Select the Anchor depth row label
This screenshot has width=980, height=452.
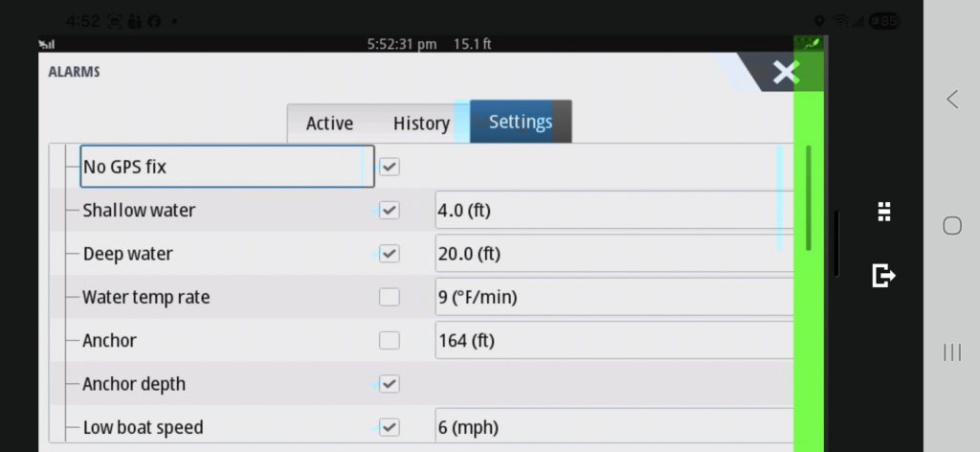134,384
